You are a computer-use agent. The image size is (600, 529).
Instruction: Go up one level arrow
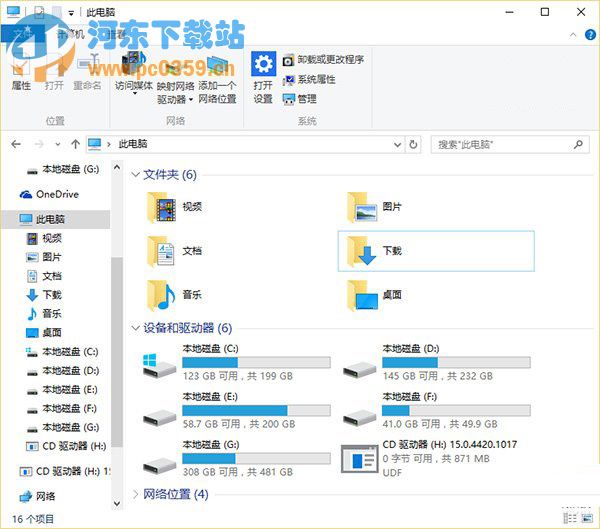click(x=75, y=144)
